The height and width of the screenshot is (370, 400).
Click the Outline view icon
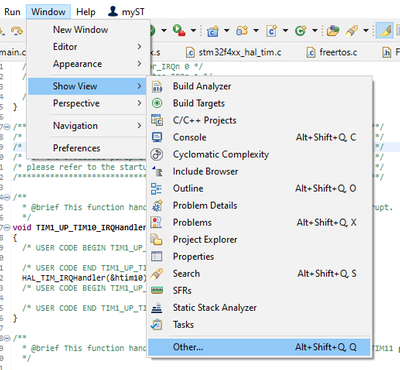point(157,189)
